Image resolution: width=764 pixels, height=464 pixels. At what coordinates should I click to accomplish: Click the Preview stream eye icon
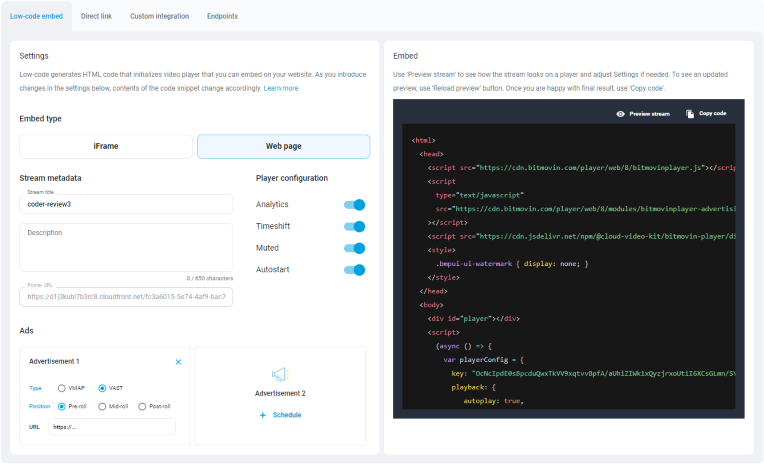[620, 114]
